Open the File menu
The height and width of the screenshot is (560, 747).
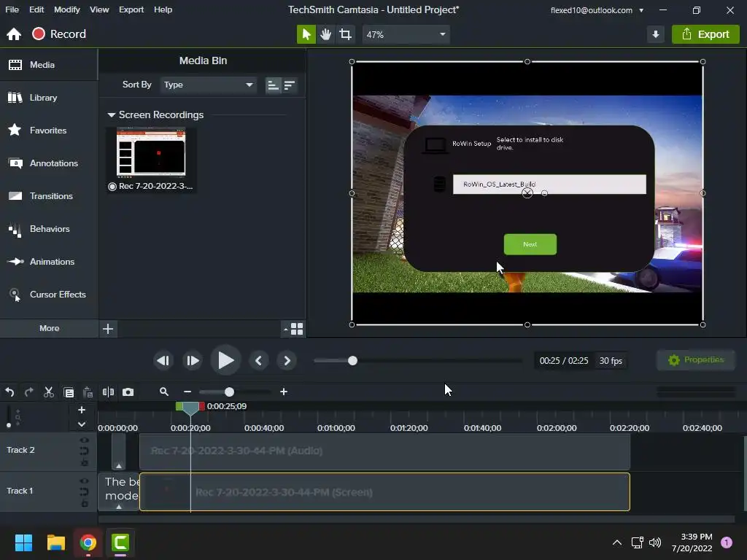click(12, 9)
